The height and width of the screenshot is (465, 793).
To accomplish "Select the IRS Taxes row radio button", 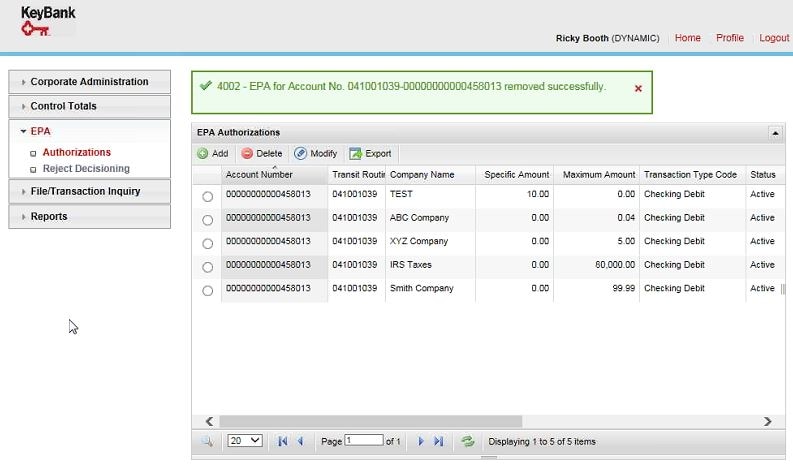I will (207, 267).
